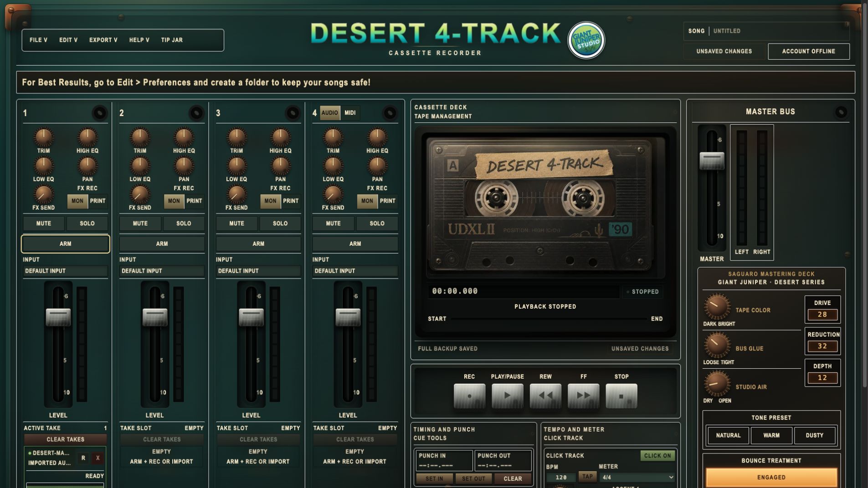868x488 pixels.
Task: Click track 2 TRIM knob
Action: coord(140,137)
